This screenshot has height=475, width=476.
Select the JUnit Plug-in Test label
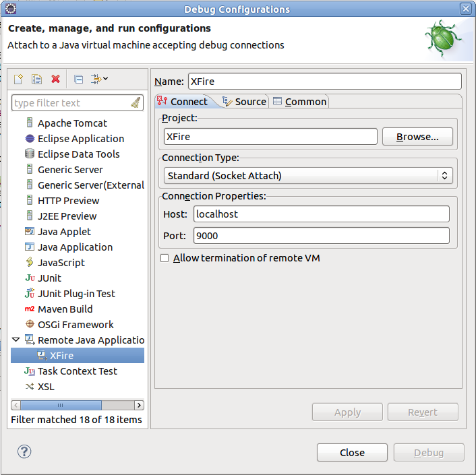(x=76, y=294)
